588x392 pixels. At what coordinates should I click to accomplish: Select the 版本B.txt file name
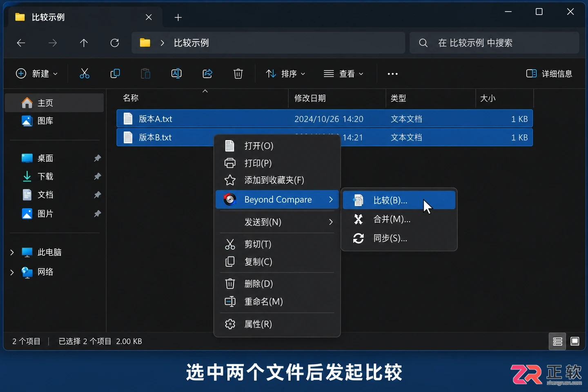point(155,138)
